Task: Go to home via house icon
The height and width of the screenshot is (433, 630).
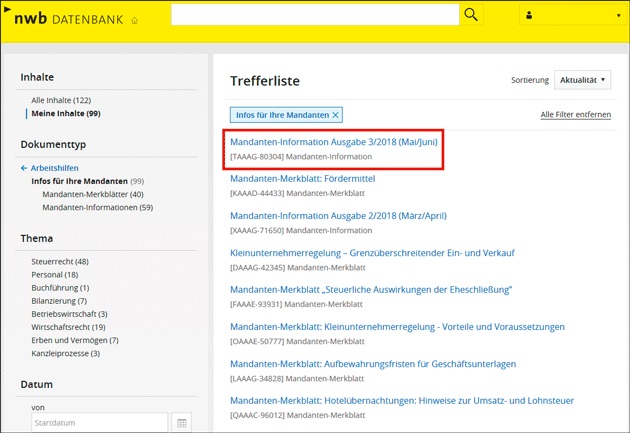Action: pyautogui.click(x=135, y=20)
